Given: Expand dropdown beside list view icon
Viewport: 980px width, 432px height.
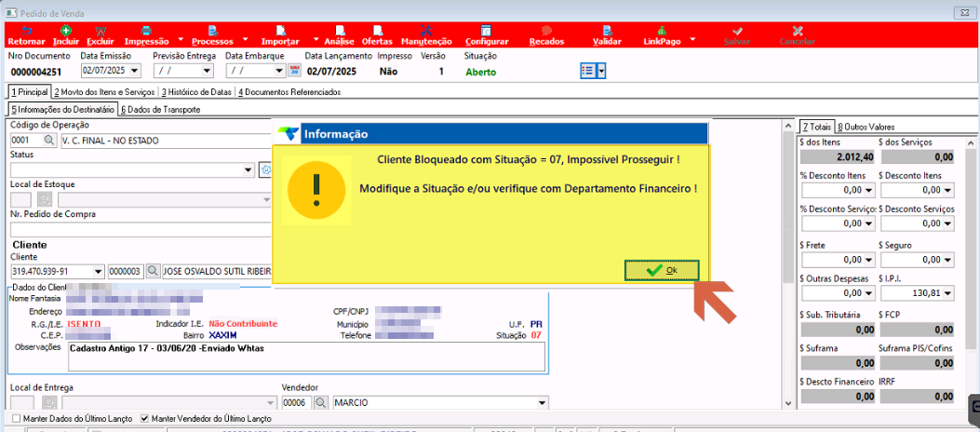Looking at the screenshot, I should [602, 71].
